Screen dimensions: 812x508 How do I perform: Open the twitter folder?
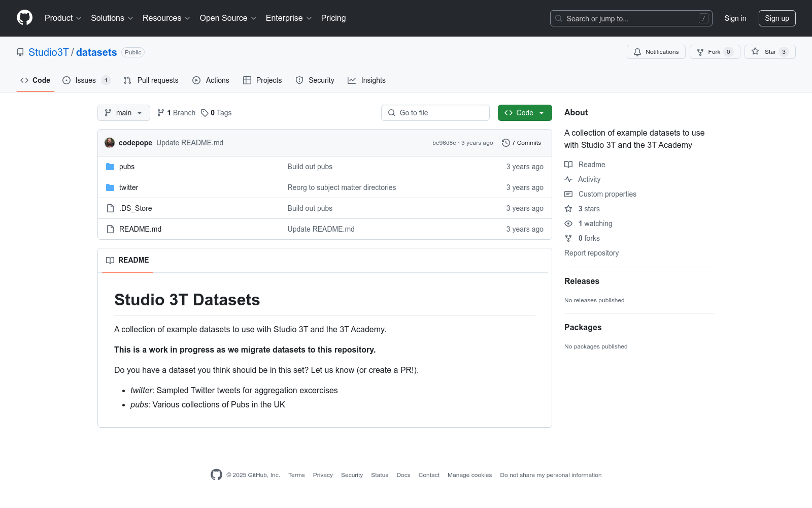[x=128, y=187]
